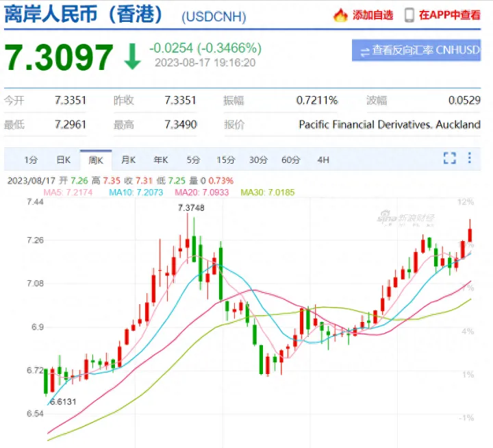Open 在APP中查看 link
Screen dimensions: 493x448
(x=450, y=15)
